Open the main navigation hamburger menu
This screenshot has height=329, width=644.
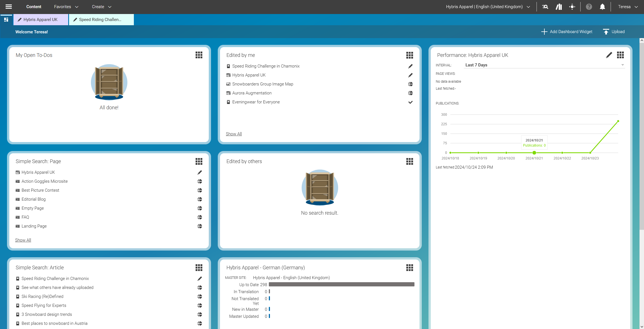(8, 6)
